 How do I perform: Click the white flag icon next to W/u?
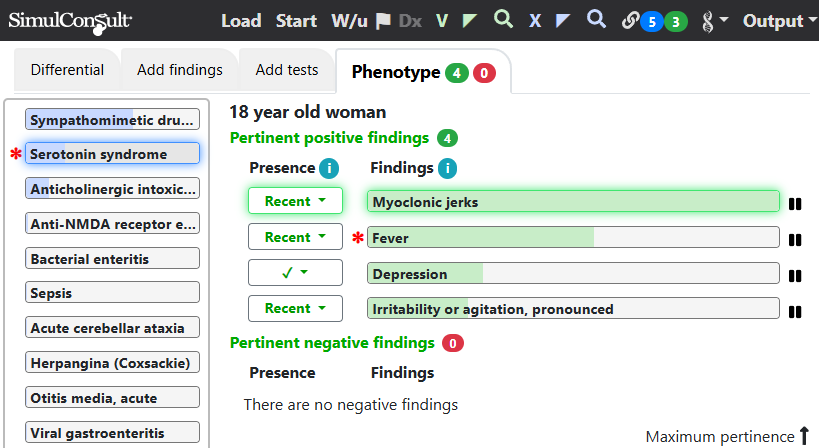pyautogui.click(x=383, y=21)
